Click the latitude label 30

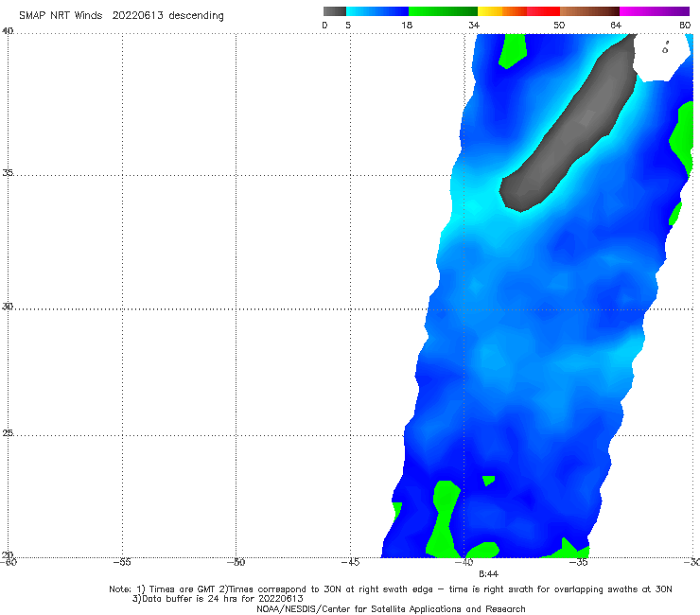click(8, 307)
